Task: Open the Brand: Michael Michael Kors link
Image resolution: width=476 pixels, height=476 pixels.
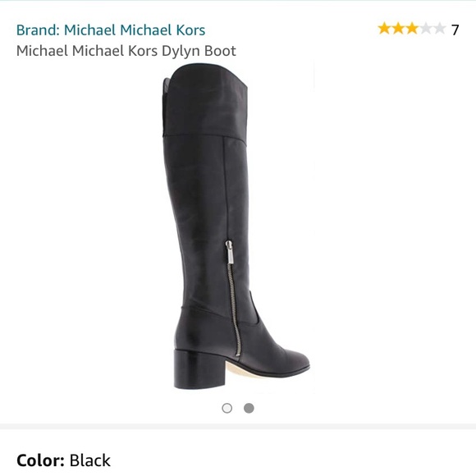Action: point(111,30)
